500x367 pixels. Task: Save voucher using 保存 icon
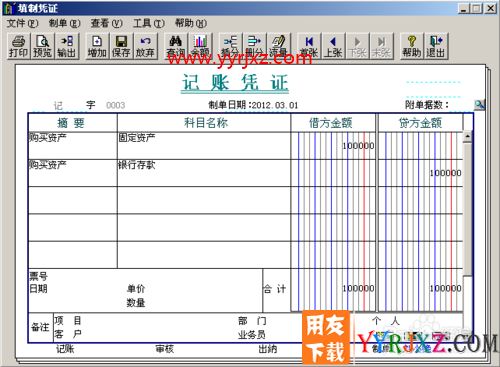pos(121,46)
